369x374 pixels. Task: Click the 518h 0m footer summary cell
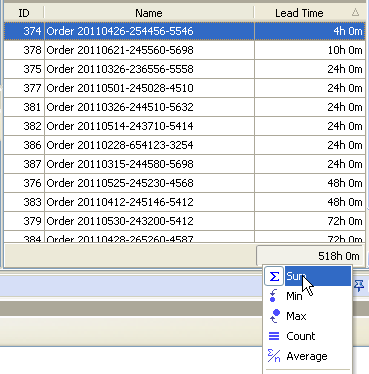coord(310,256)
